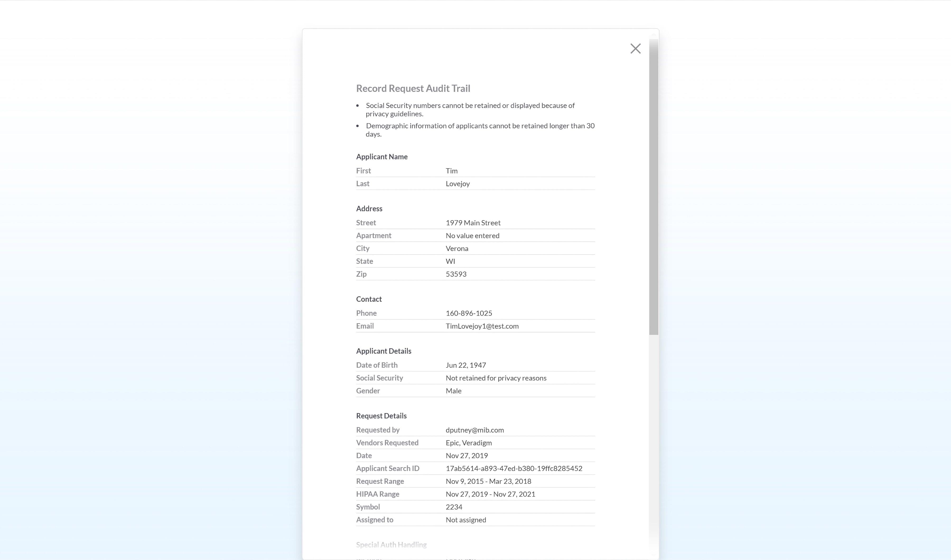Screen dimensions: 951x560
Task: Click the TimLovejoy1@test.com email value
Action: (x=482, y=326)
